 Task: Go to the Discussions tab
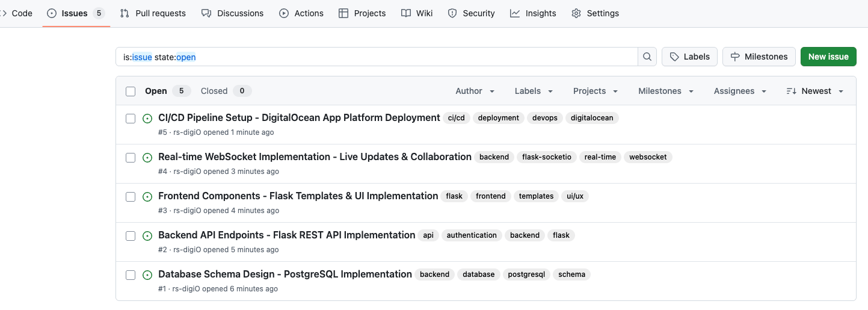(x=232, y=13)
